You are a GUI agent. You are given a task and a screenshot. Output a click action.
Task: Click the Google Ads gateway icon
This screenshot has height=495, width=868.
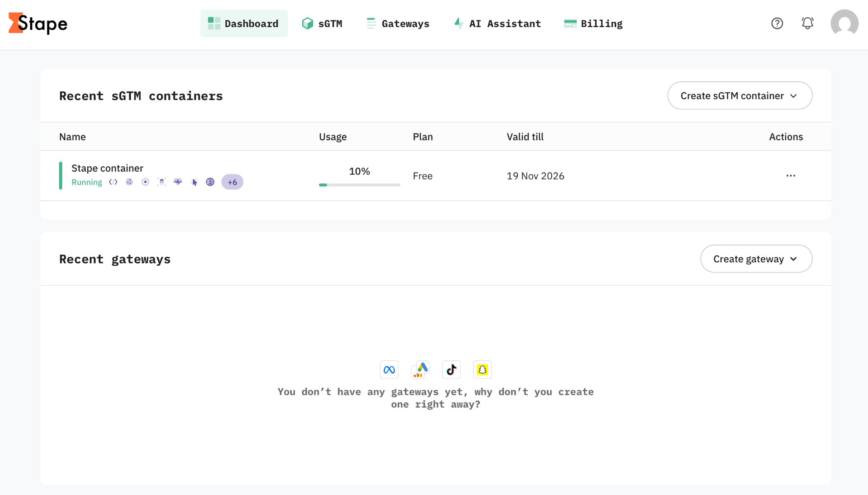(420, 370)
